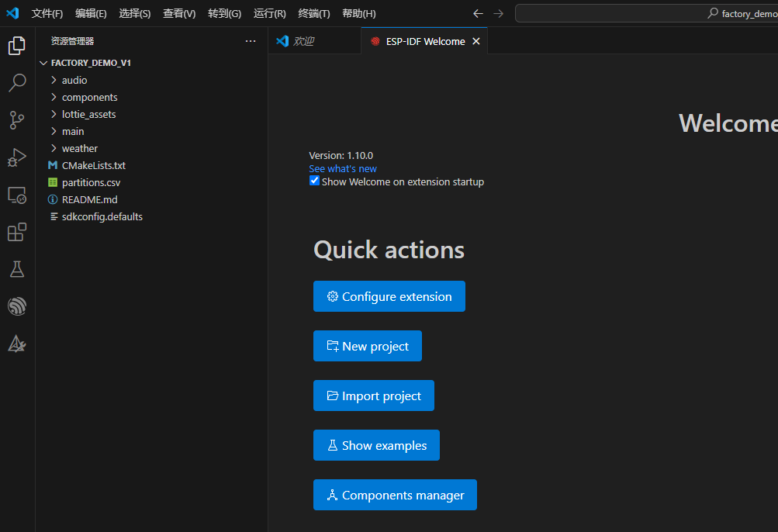Open the 终端(T) menu
Viewport: 778px width, 532px height.
coord(314,13)
